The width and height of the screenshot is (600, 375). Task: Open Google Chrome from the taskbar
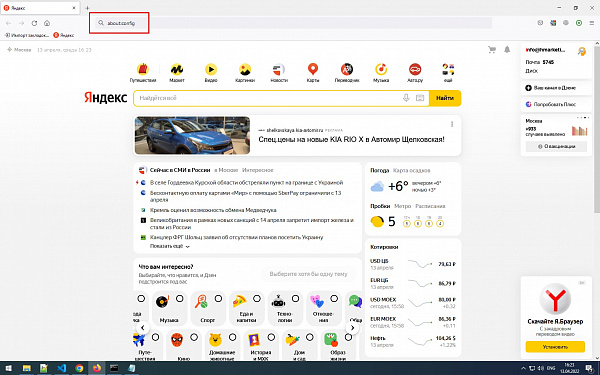[x=79, y=368]
